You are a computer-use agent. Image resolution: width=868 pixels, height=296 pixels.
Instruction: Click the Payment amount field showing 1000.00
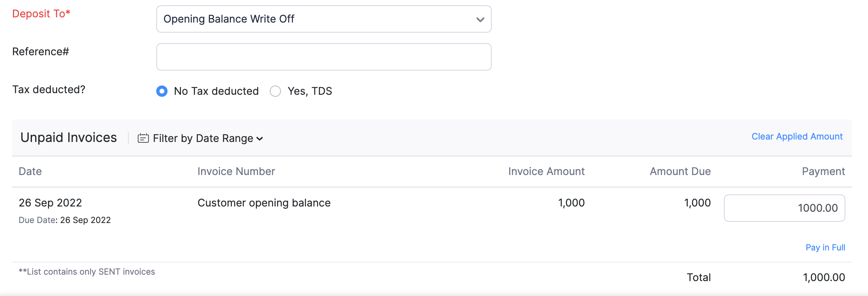[x=784, y=208]
